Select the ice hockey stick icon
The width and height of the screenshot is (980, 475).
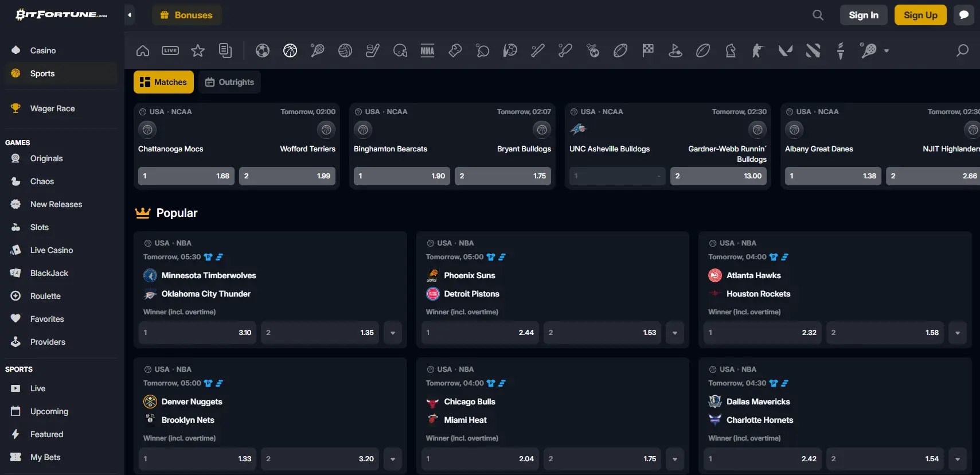(373, 50)
